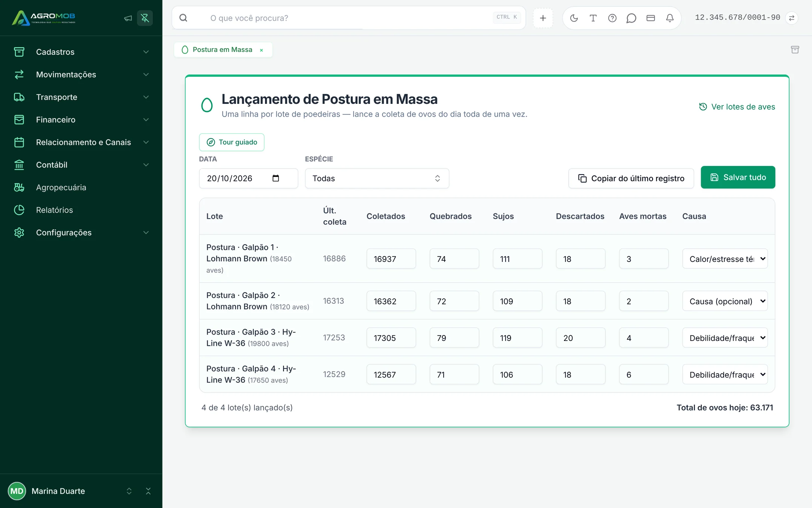Click the plus quick-add button
Screen dimensions: 812x508
coord(543,18)
